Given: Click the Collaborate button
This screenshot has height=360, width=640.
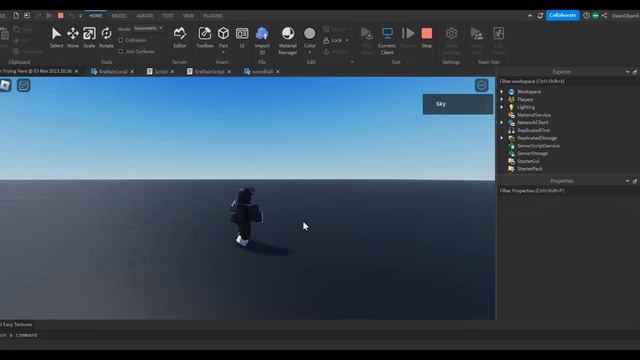Looking at the screenshot, I should pyautogui.click(x=562, y=16).
